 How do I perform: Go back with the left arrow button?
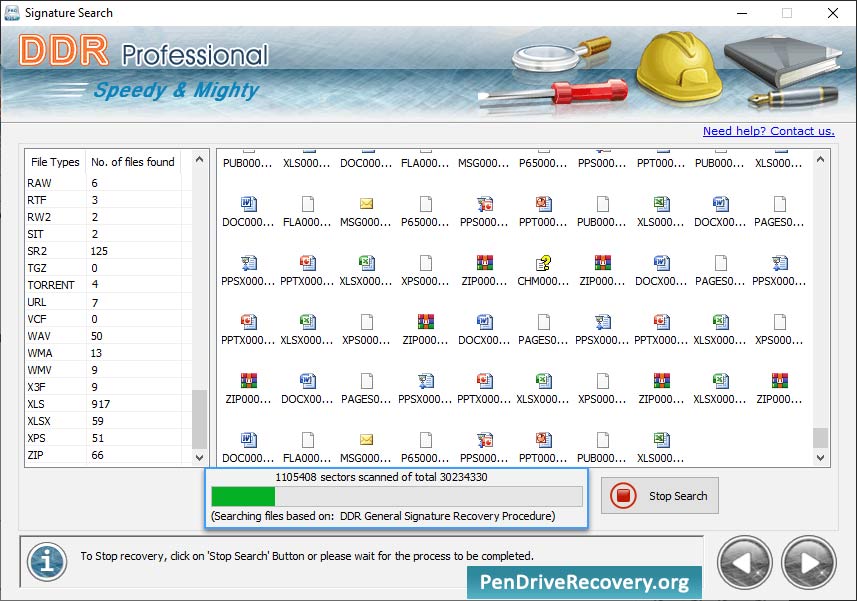click(744, 563)
